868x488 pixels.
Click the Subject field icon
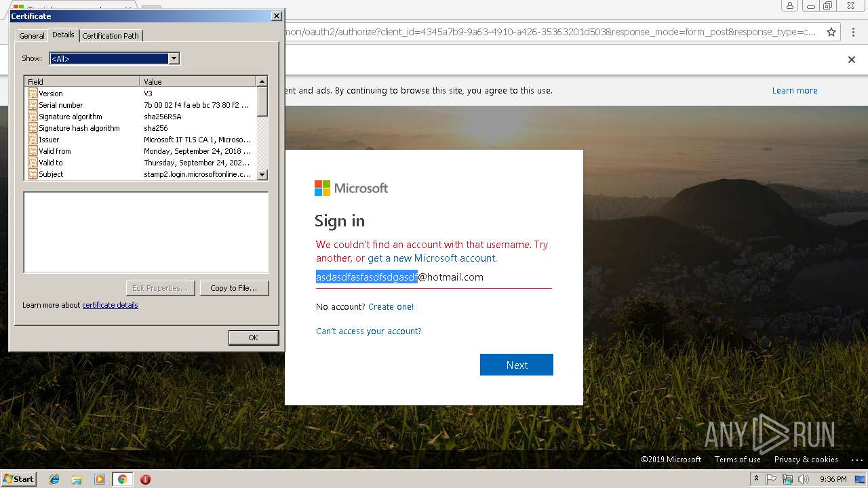(x=33, y=174)
